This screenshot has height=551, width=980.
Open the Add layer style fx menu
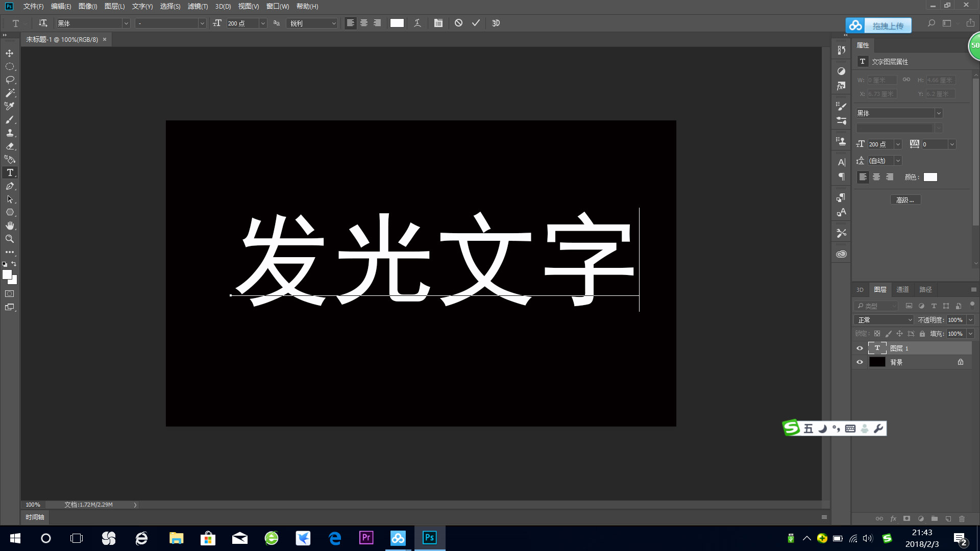coord(893,518)
